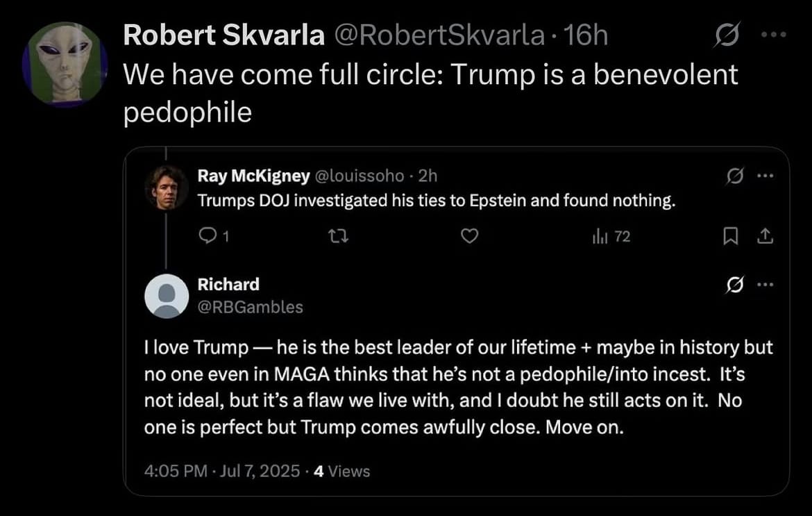
Task: View analytics showing 72 views
Action: [611, 238]
